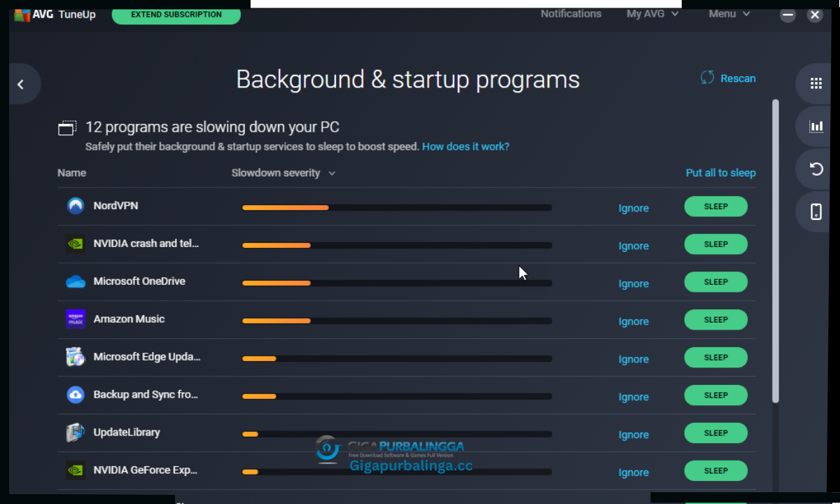Open the apps grid icon in sidebar
Screen dimensions: 840x504
tap(816, 84)
